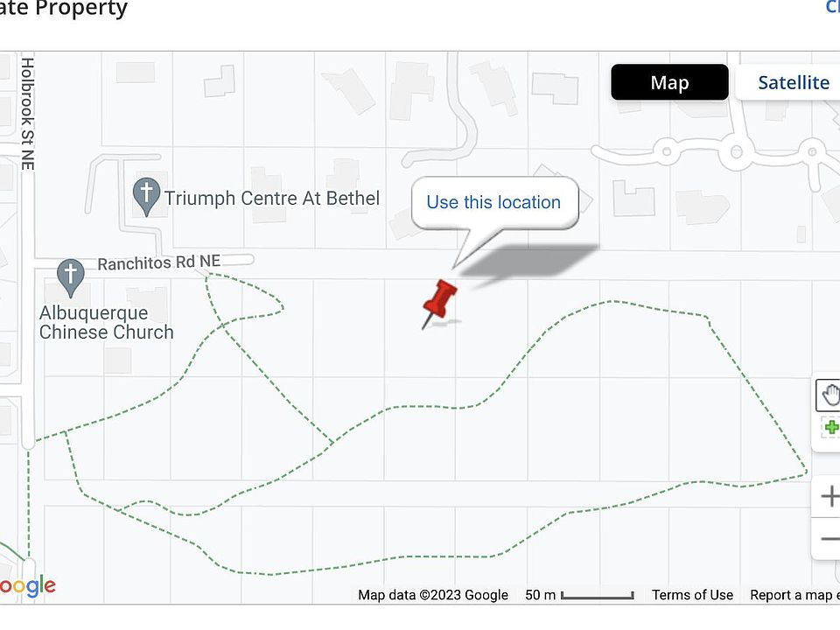Zoom in with the plus button
840x630 pixels.
click(829, 498)
